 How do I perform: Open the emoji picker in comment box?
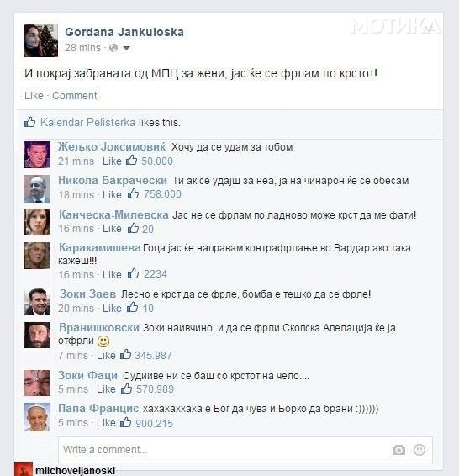pyautogui.click(x=419, y=450)
